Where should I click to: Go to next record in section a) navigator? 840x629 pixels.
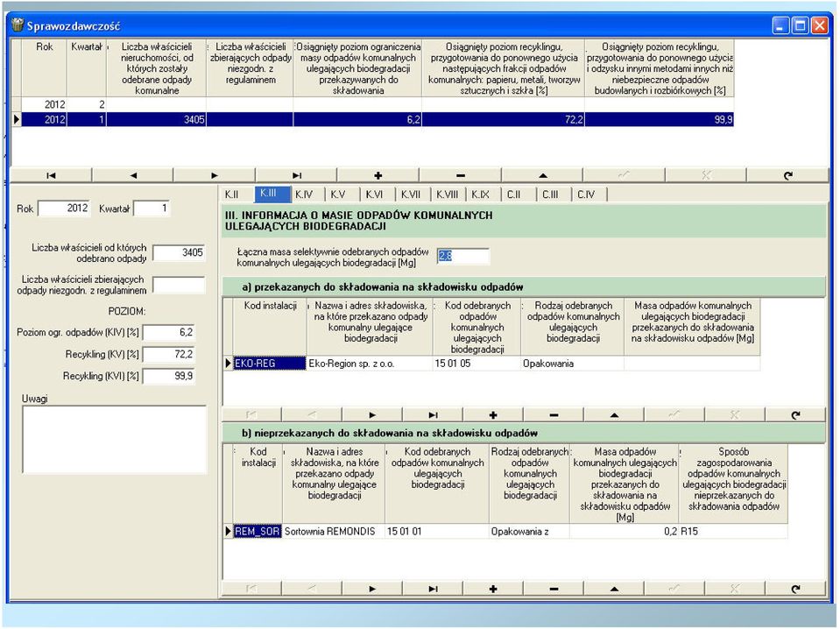372,414
